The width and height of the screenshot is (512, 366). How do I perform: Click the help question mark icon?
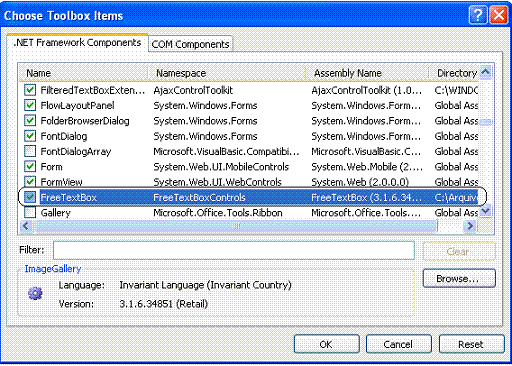[x=478, y=15]
